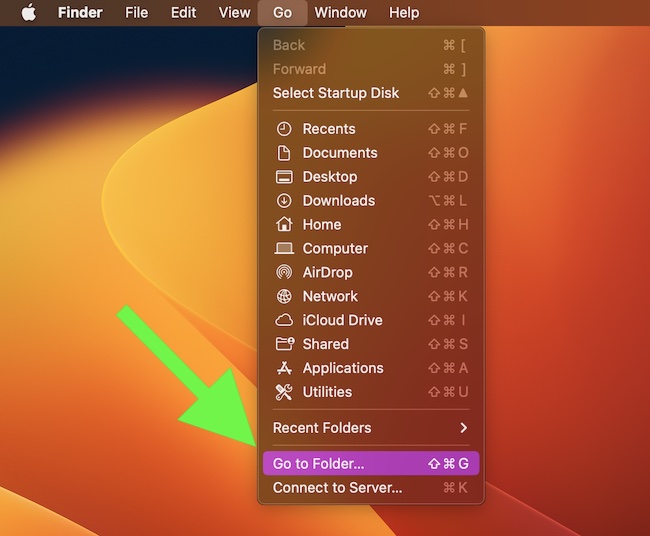
Task: Click the iCloud Drive cloud icon
Action: [284, 321]
